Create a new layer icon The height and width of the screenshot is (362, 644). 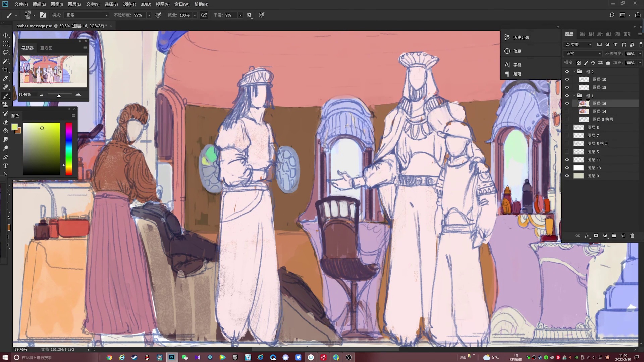point(623,236)
